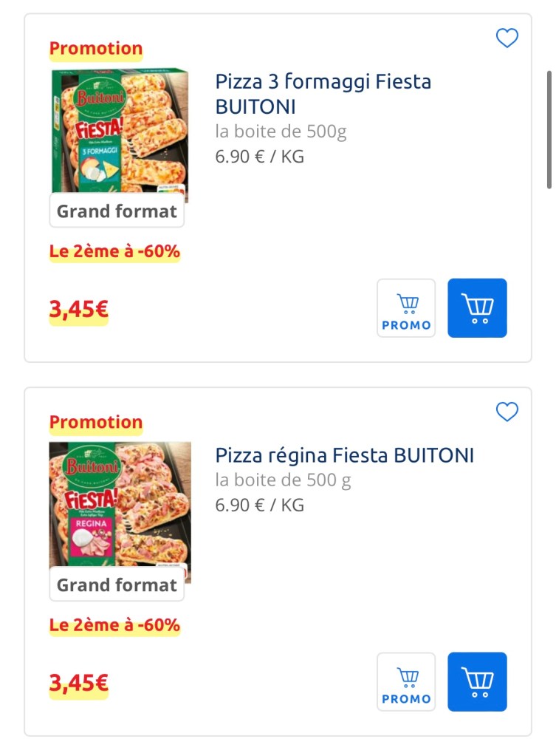Viewport: 556px width, 756px height.
Task: Click Promotion label on régina card
Action: (x=95, y=423)
